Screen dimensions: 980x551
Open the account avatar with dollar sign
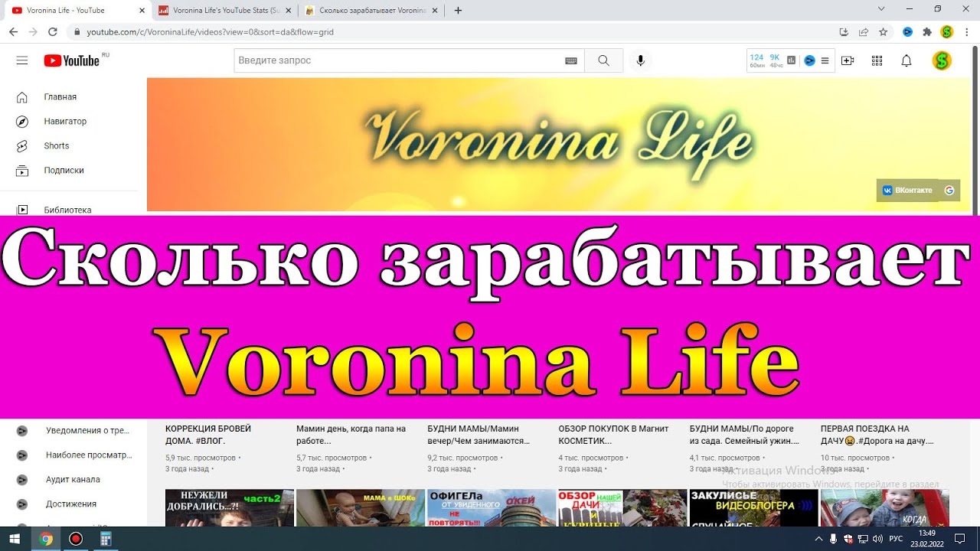coord(942,60)
